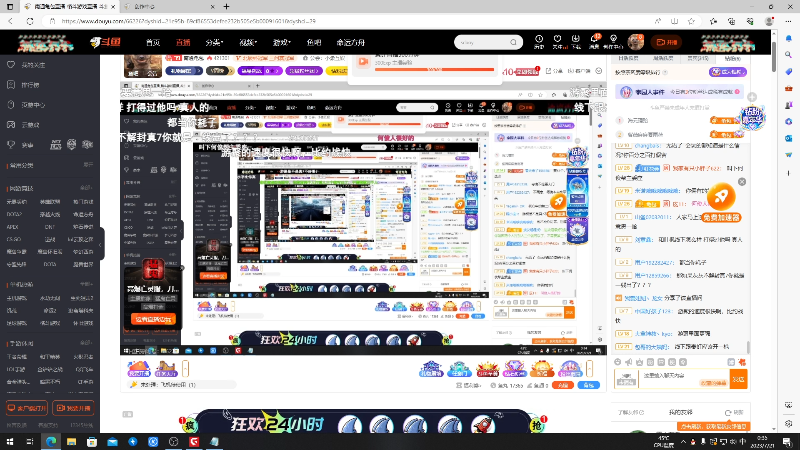The image size is (800, 450).
Task: Open watch history clock icon
Action: point(539,42)
